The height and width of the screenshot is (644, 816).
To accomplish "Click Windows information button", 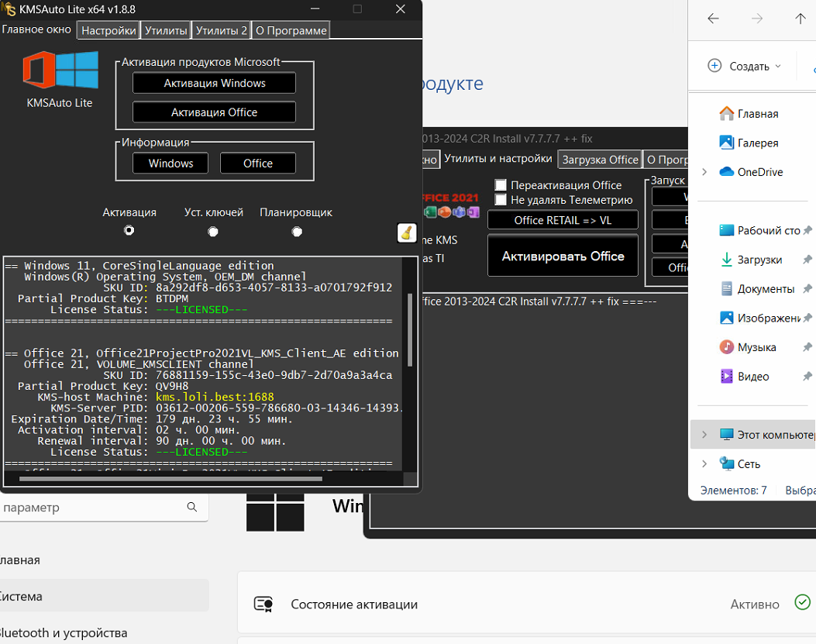I will pyautogui.click(x=170, y=163).
